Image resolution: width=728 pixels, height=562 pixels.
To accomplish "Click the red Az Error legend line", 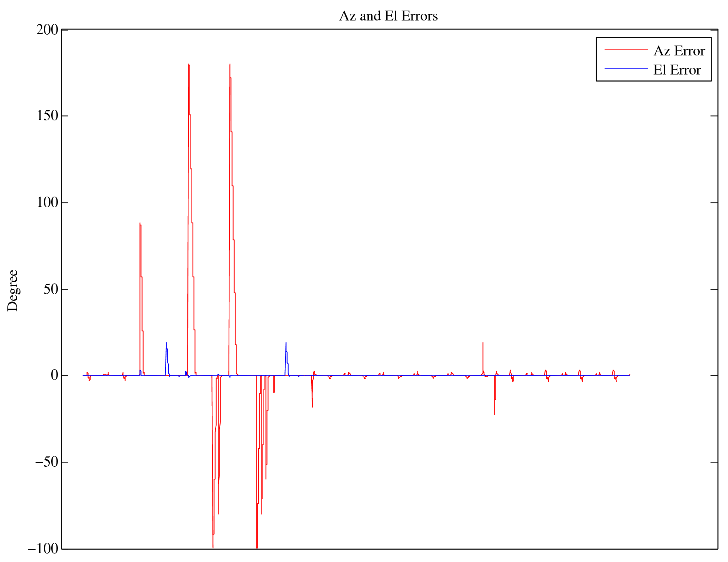I will pyautogui.click(x=626, y=49).
